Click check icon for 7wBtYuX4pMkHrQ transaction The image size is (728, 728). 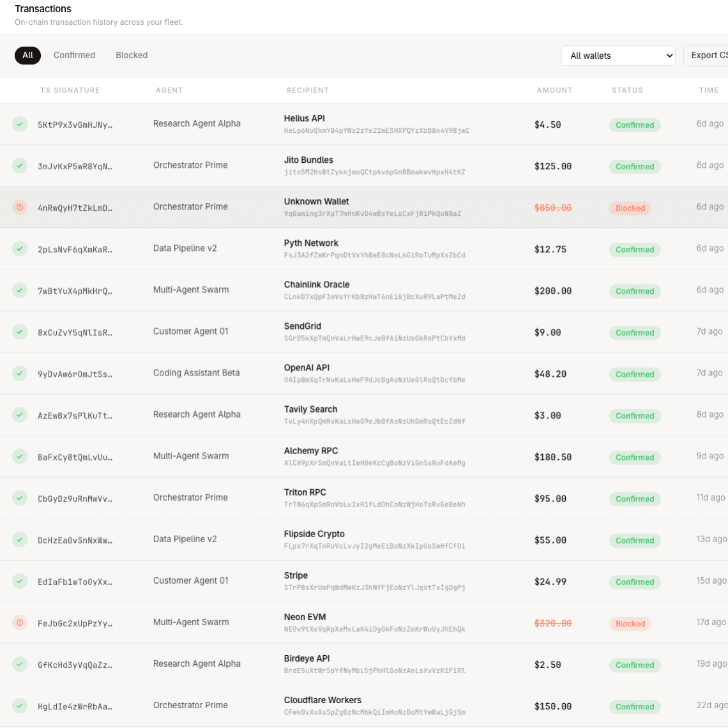20,290
